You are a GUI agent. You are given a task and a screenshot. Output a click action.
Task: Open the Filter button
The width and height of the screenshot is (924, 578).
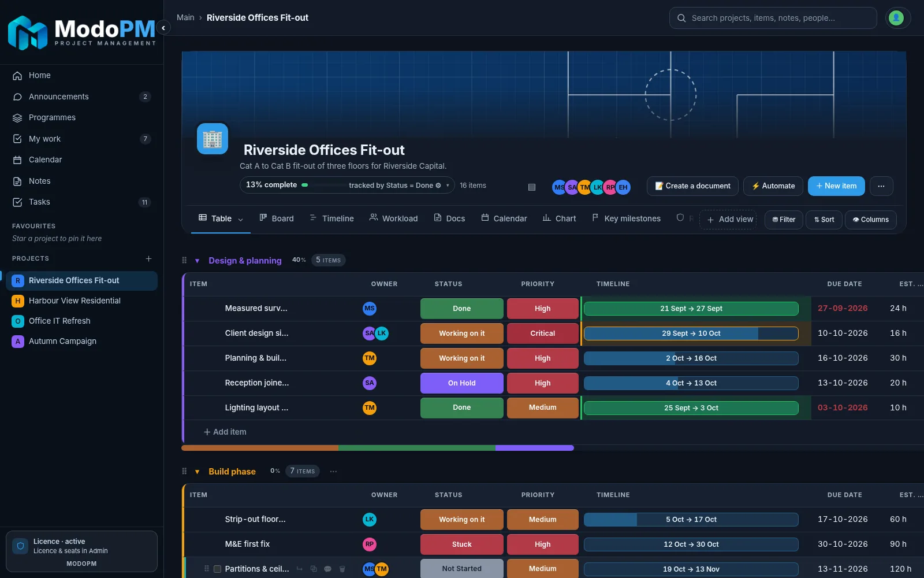click(x=784, y=220)
